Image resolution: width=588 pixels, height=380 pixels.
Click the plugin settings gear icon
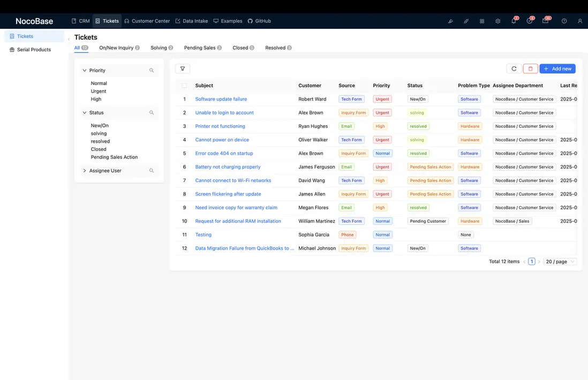(497, 21)
